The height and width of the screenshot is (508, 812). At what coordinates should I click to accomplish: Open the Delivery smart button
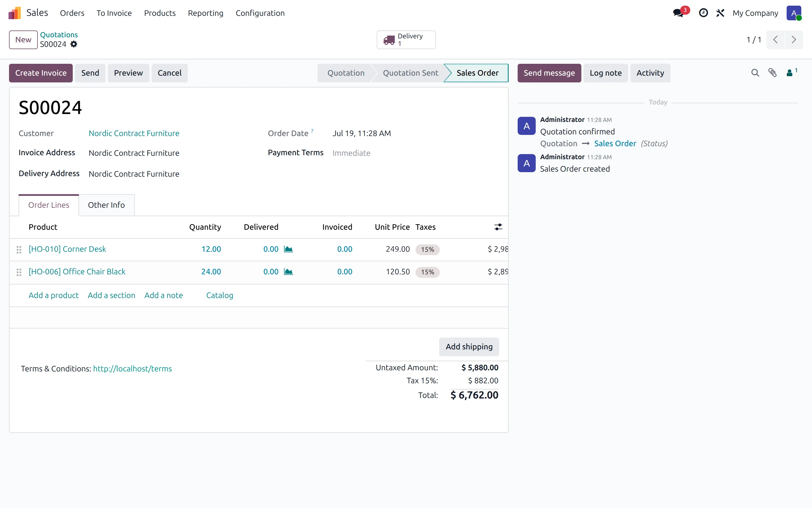pyautogui.click(x=406, y=40)
